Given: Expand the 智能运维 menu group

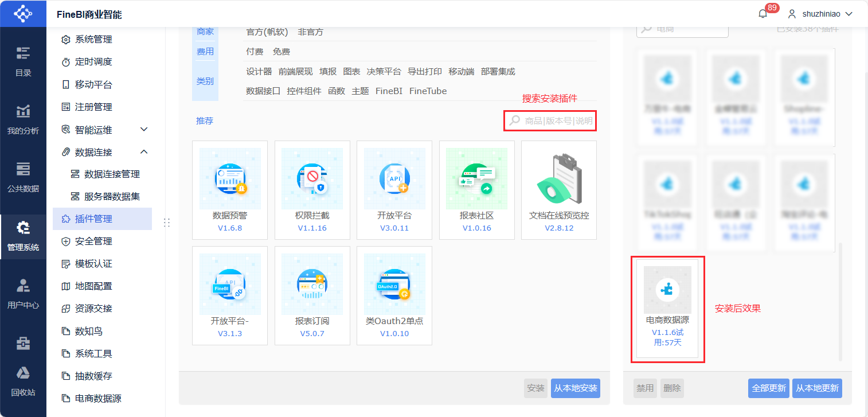Looking at the screenshot, I should point(102,130).
